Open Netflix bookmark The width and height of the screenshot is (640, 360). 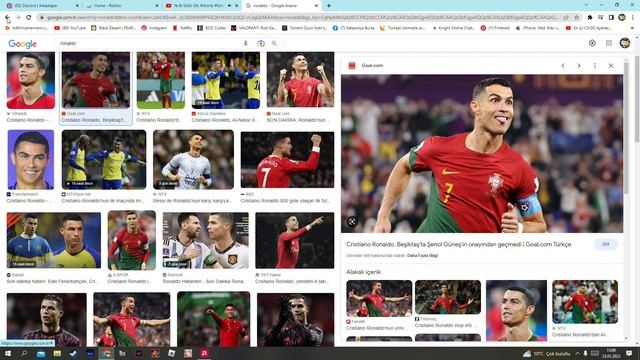coord(182,28)
